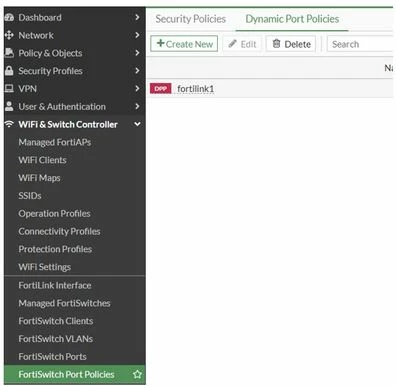Click the favorite star on FortiSwitch Port Policies
The width and height of the screenshot is (396, 386).
[137, 374]
